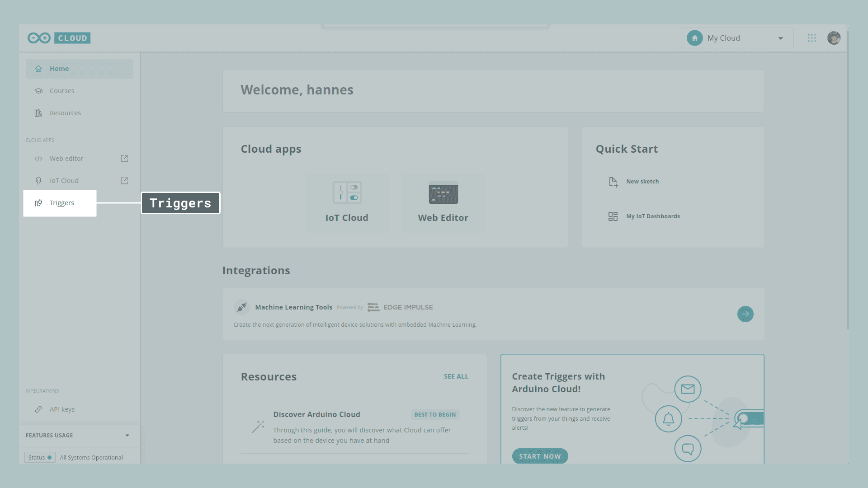868x488 pixels.
Task: Select Home in the sidebar
Action: tap(59, 69)
